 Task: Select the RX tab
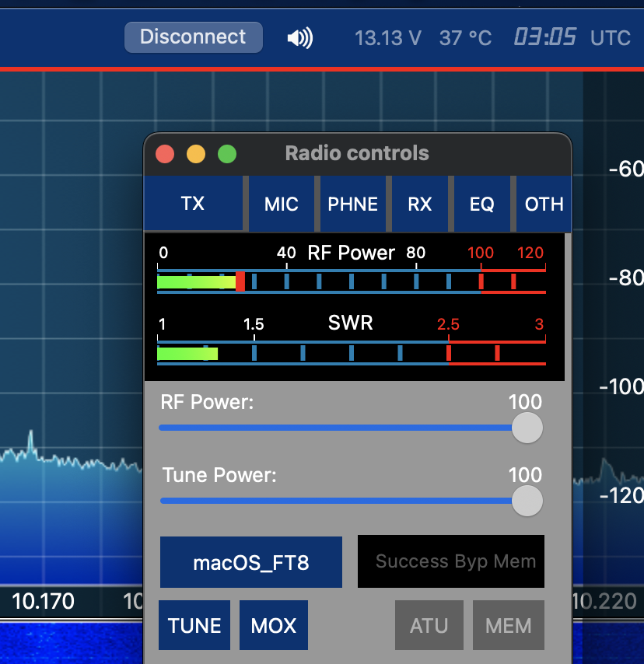click(420, 204)
